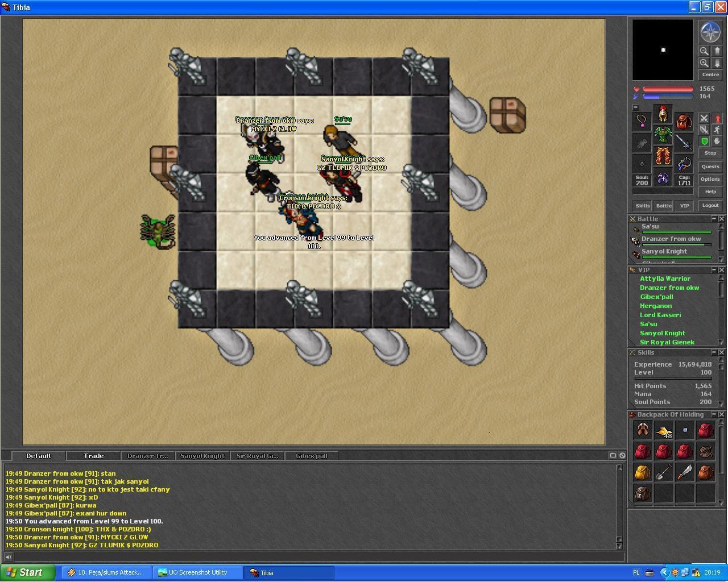The width and height of the screenshot is (728, 582).
Task: Click the machete in Backpack Of Holding
Action: click(x=684, y=473)
